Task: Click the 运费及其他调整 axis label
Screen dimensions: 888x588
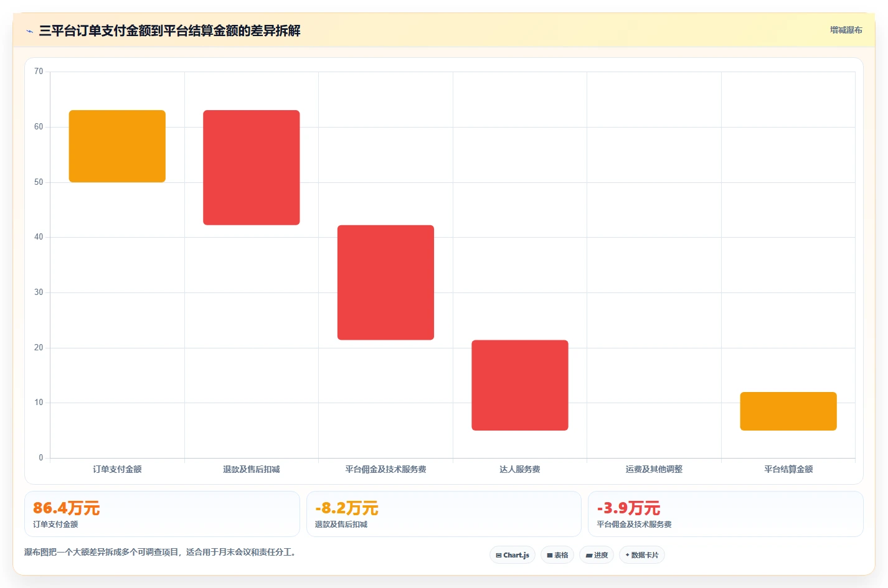Action: pyautogui.click(x=654, y=469)
